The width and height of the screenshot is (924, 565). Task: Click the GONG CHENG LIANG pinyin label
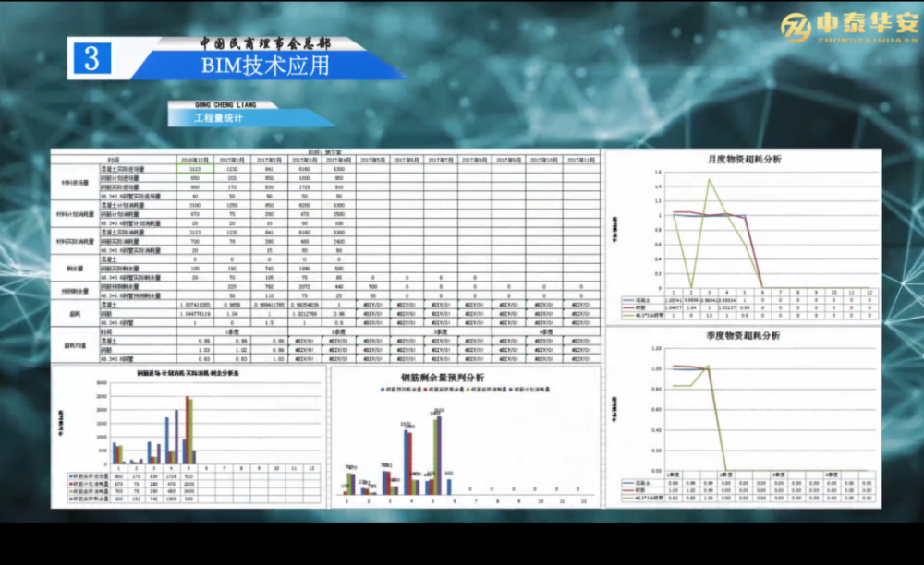[227, 105]
